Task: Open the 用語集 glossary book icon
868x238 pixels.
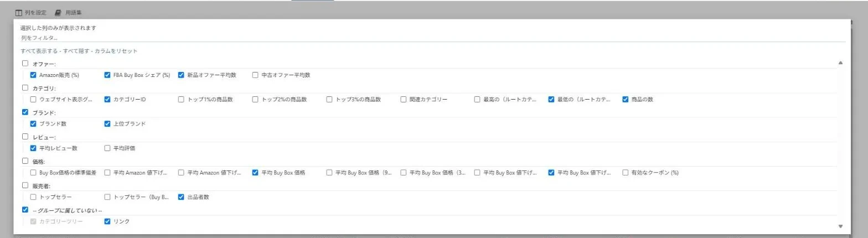Action: [58, 13]
